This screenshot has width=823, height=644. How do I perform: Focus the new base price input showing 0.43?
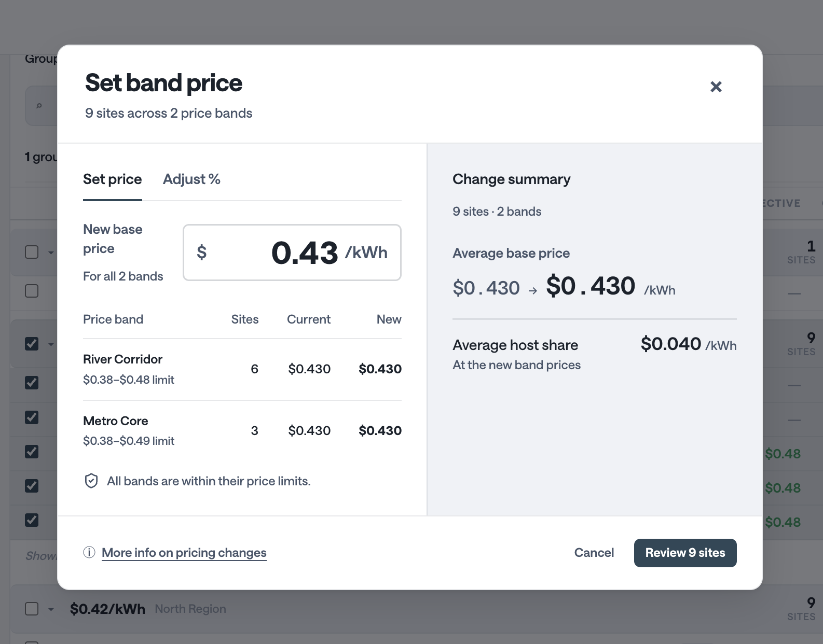pyautogui.click(x=292, y=253)
